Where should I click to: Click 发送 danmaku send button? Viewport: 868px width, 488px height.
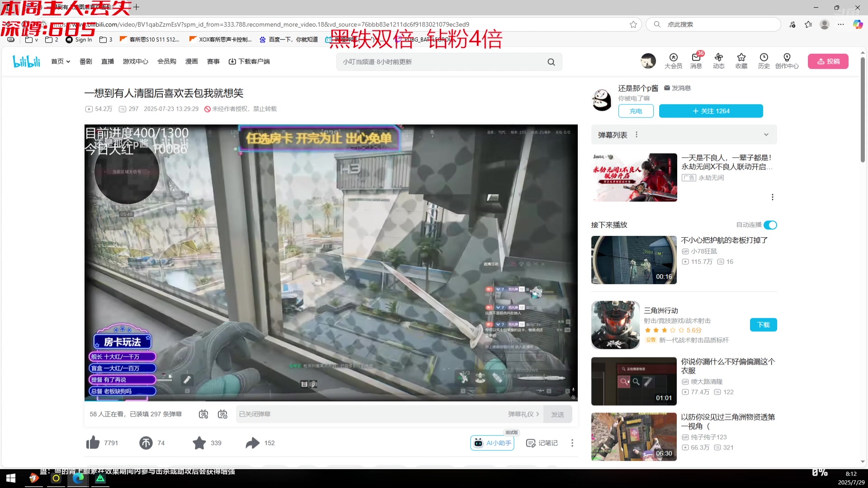pyautogui.click(x=557, y=414)
